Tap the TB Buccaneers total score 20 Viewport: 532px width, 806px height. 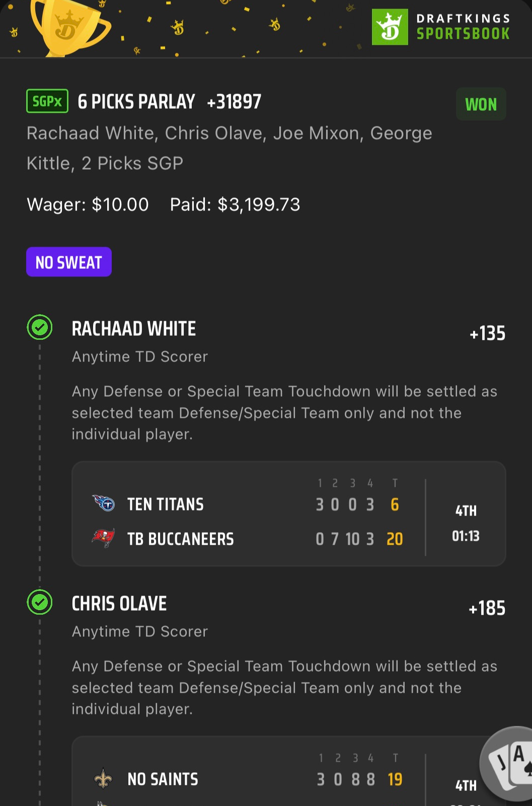tap(395, 539)
